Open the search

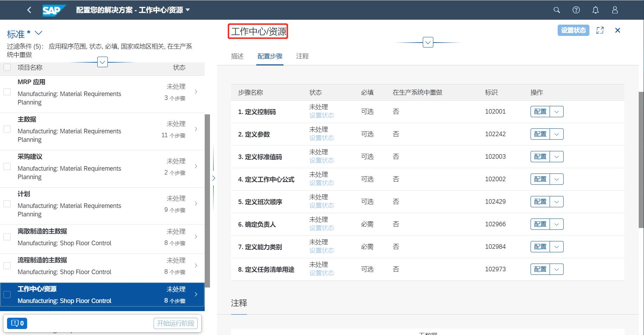click(x=557, y=10)
